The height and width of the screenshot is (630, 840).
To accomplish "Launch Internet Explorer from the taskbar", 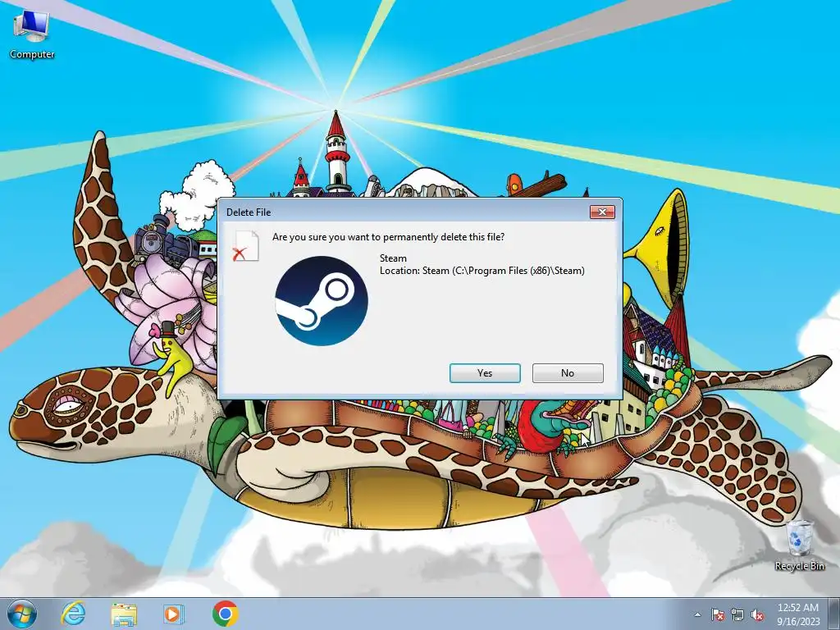I will click(73, 614).
